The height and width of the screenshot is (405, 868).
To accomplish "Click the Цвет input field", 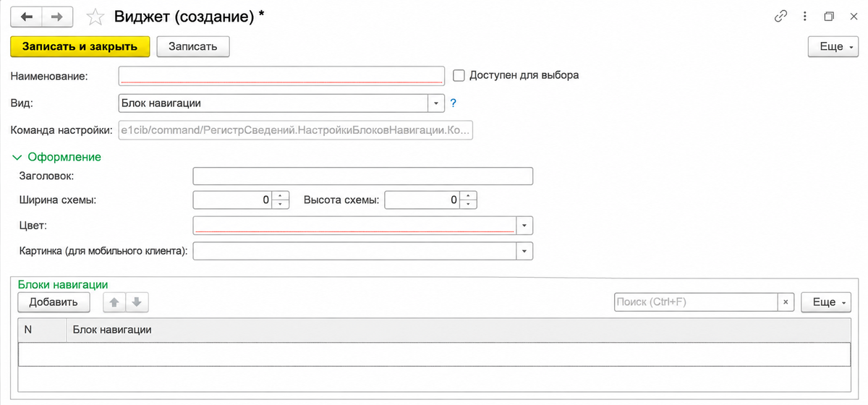I will 354,226.
